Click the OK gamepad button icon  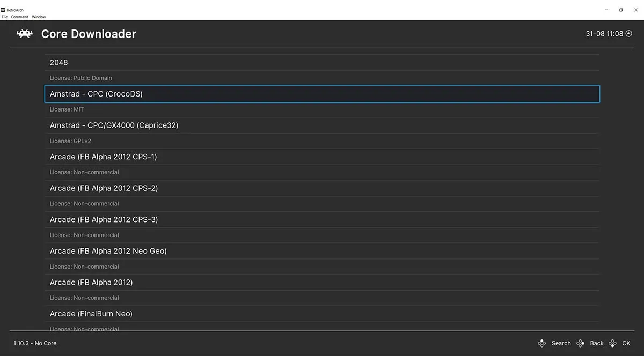(x=612, y=343)
